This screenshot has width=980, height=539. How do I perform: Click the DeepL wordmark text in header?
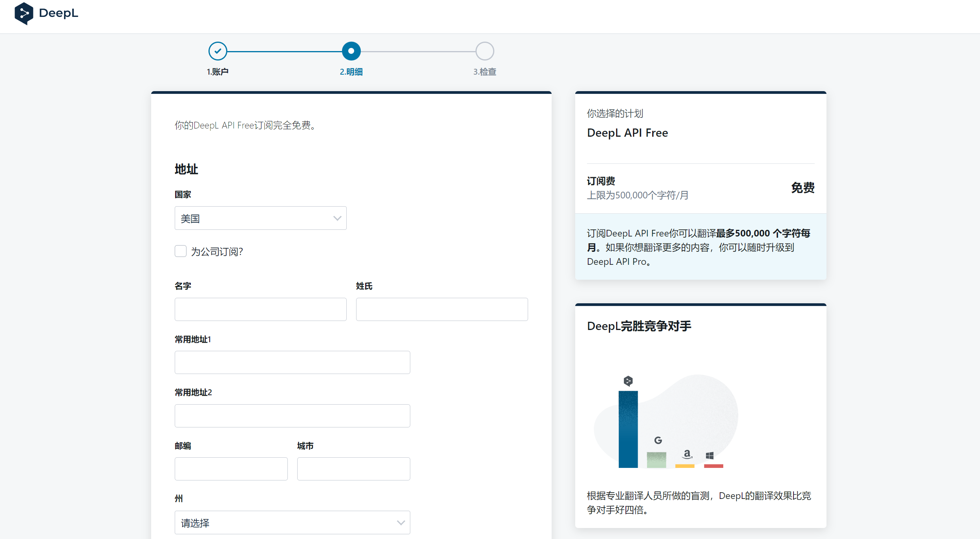59,13
